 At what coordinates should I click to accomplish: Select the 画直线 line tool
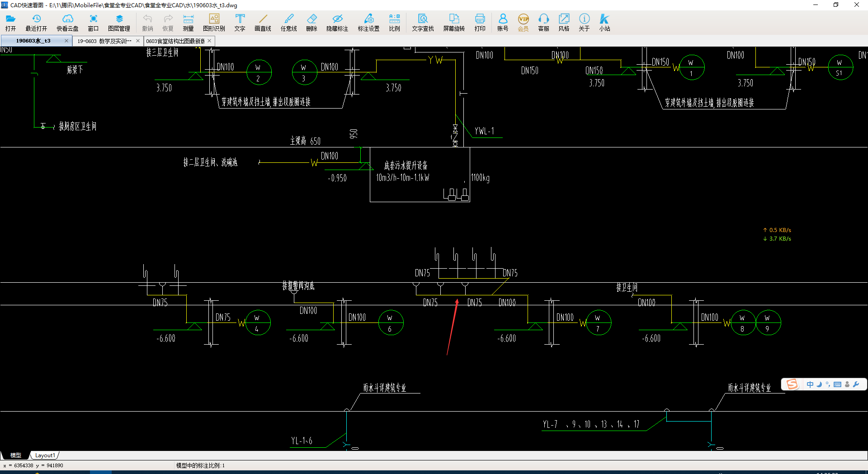pos(263,23)
